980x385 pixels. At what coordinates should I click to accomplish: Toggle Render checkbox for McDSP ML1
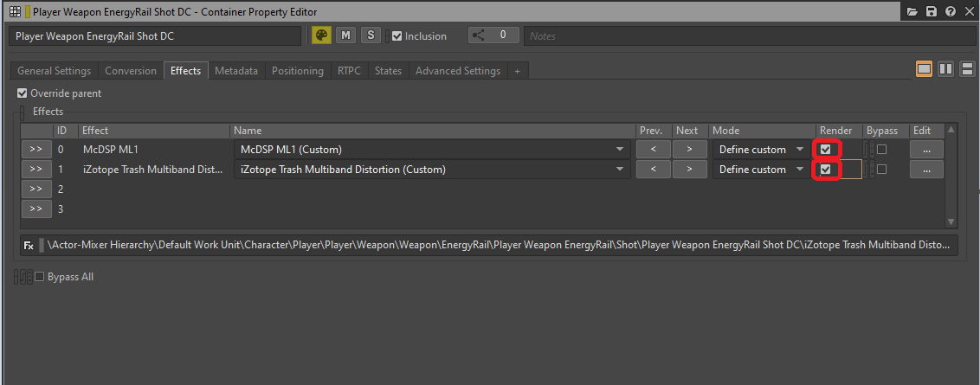[x=826, y=150]
